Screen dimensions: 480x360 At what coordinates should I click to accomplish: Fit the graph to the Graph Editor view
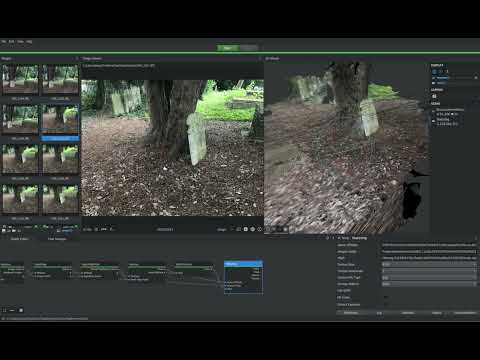(x=4, y=310)
